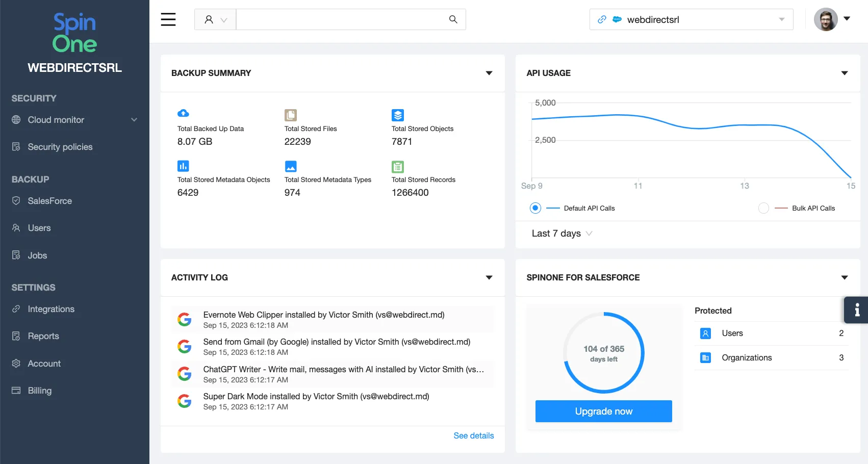
Task: Open the Users page from the sidebar
Action: (39, 228)
